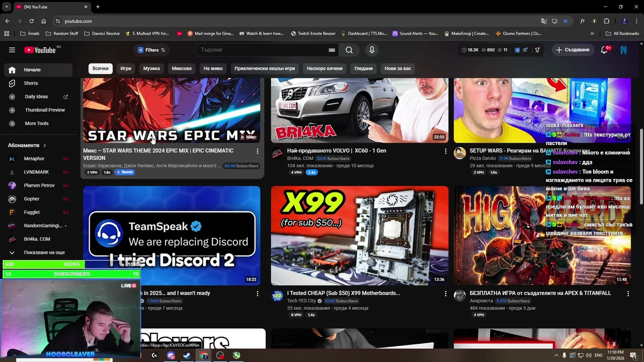Image resolution: width=644 pixels, height=362 pixels.
Task: Open the Gopher subscription channel
Action: click(x=38, y=199)
